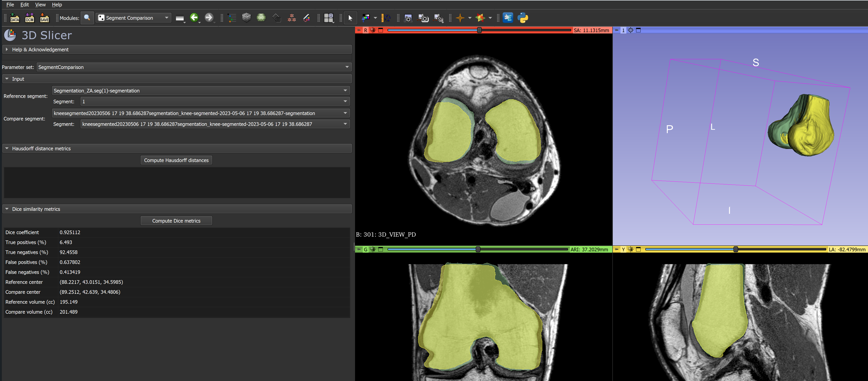Click Compute Dice metrics
Image resolution: width=868 pixels, height=381 pixels.
(176, 220)
